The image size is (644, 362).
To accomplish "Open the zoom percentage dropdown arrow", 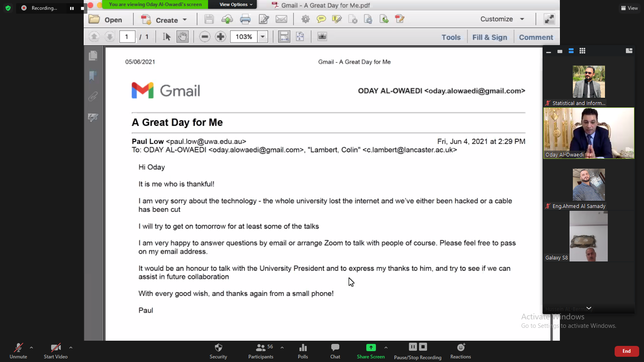I will tap(263, 37).
